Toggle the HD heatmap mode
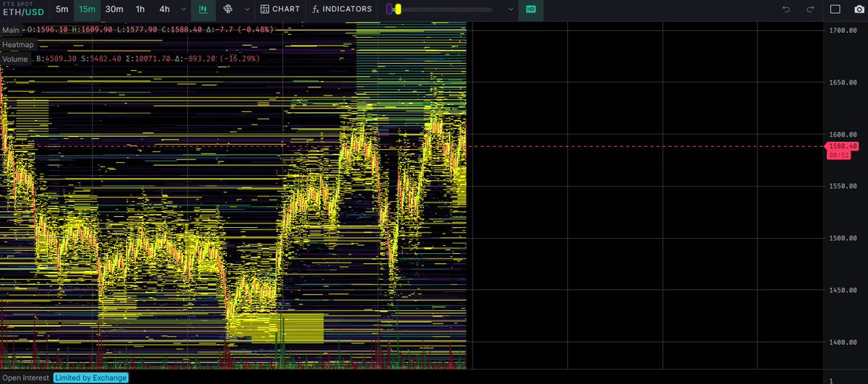Screen dimensions: 868x384 [531, 9]
